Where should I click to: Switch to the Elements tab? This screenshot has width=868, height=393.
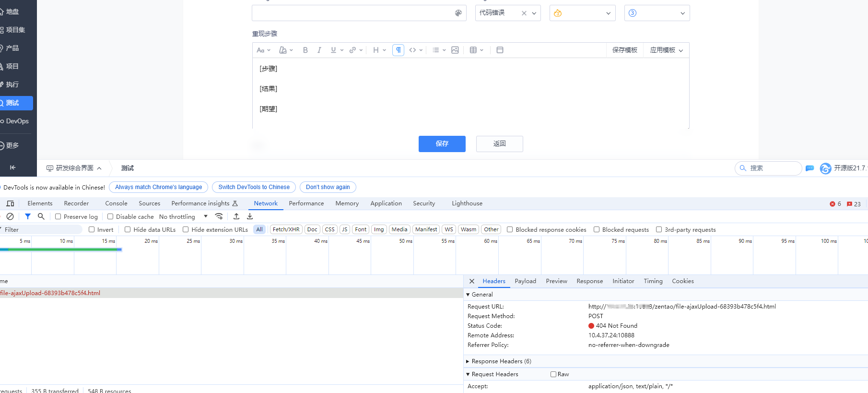40,203
